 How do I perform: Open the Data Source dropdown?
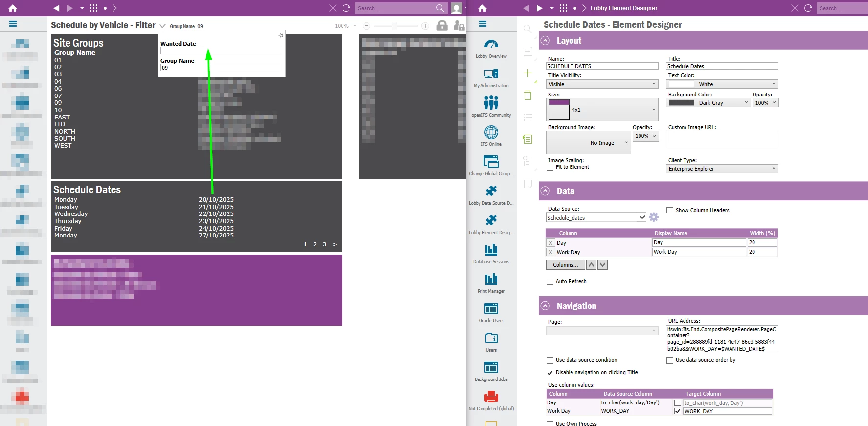click(x=596, y=217)
